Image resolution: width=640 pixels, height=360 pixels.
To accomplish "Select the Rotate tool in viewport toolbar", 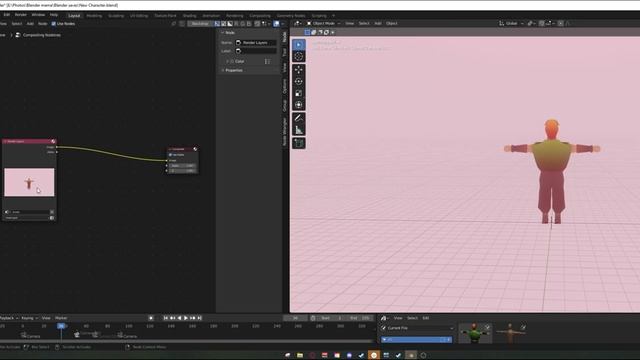I will pos(299,82).
